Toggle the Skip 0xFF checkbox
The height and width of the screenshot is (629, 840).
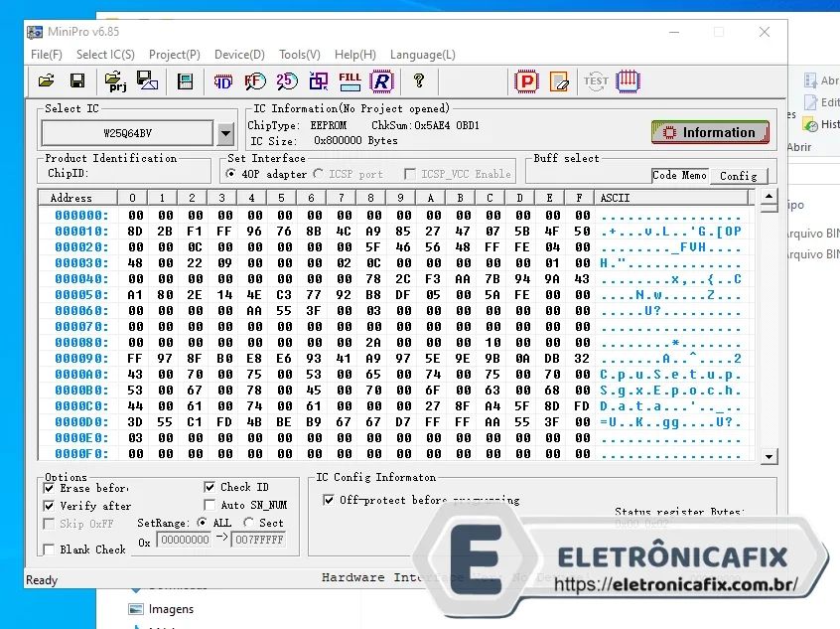point(49,524)
